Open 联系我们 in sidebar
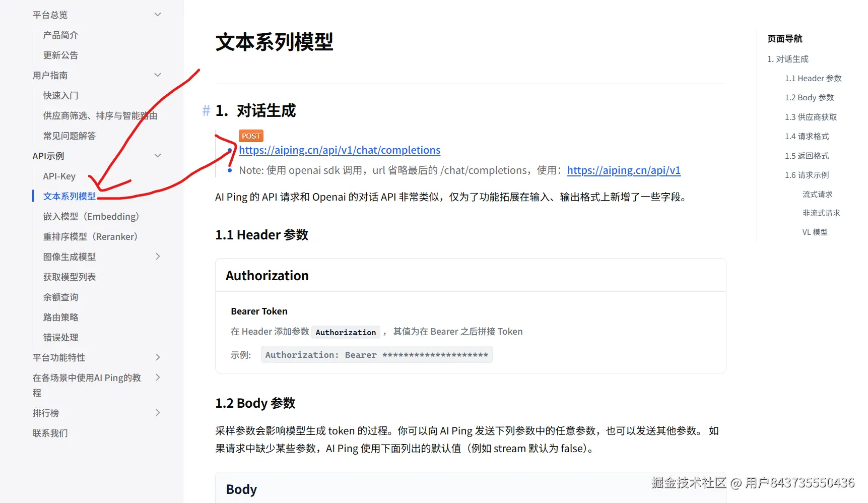The image size is (868, 503). pyautogui.click(x=50, y=433)
